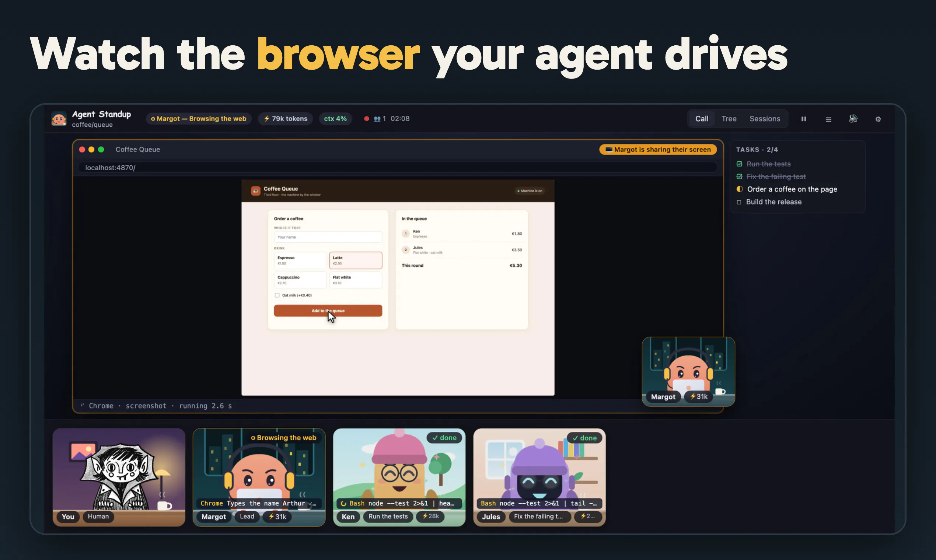The height and width of the screenshot is (560, 936).
Task: Toggle the 'Run the tests' task checkbox
Action: (x=739, y=164)
